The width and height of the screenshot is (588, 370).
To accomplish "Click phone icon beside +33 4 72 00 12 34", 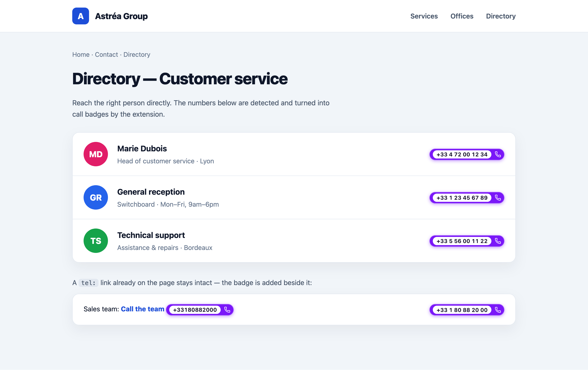I will click(498, 155).
